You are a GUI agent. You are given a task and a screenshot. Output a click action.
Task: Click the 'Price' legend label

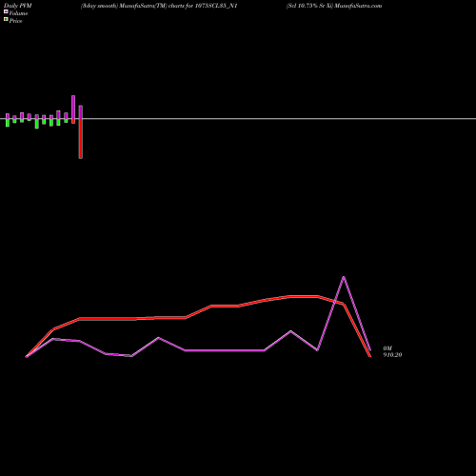tap(15, 21)
